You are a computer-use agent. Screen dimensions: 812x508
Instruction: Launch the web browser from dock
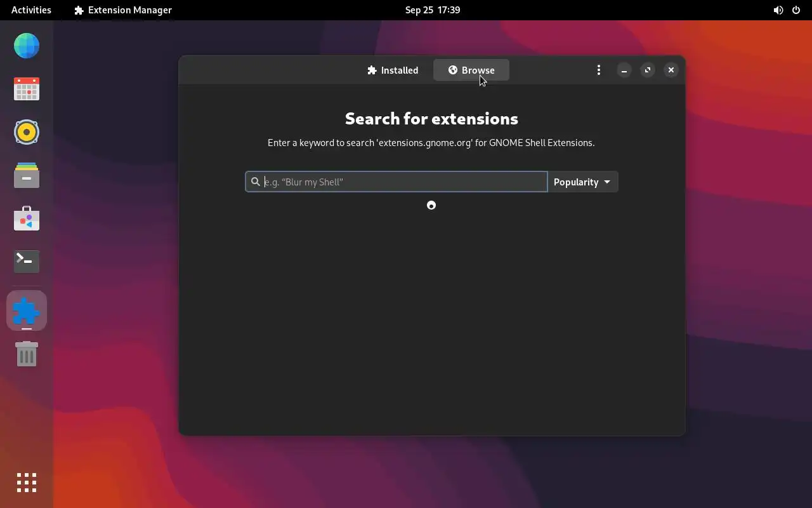(x=27, y=46)
